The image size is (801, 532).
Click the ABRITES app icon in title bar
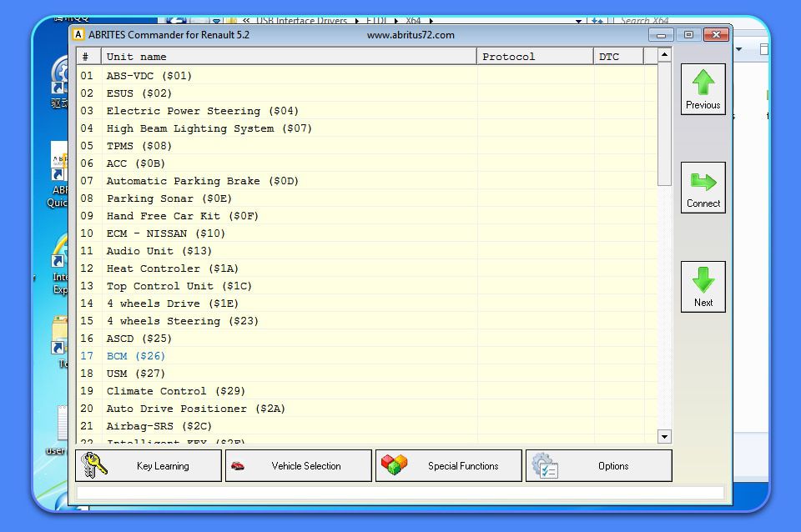pos(78,35)
